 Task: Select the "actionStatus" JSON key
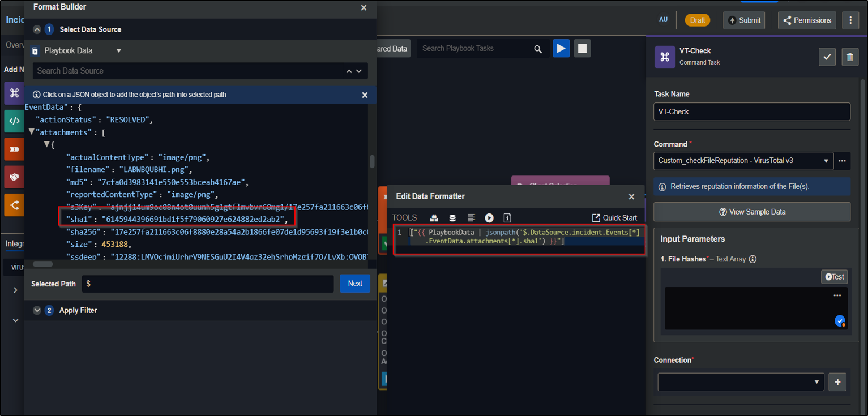[x=66, y=120]
